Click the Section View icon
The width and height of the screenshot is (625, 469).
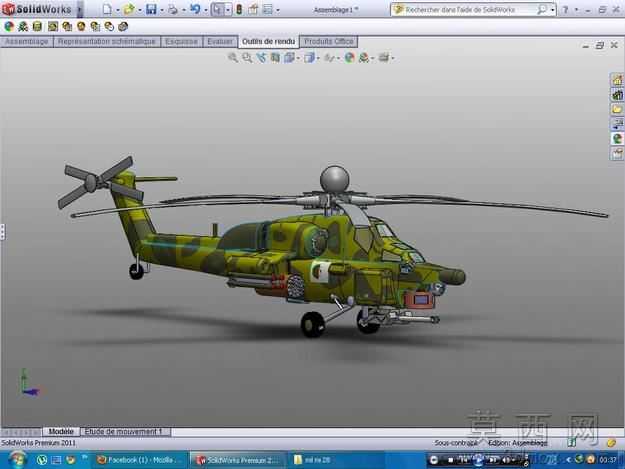pos(275,58)
